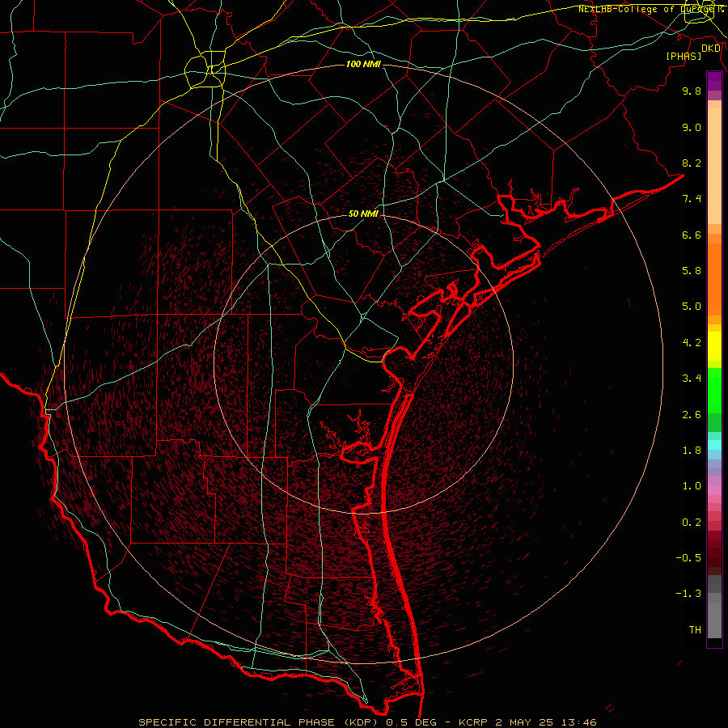Click the '5.0' color scale value
Image resolution: width=728 pixels, height=728 pixels.
coord(692,307)
